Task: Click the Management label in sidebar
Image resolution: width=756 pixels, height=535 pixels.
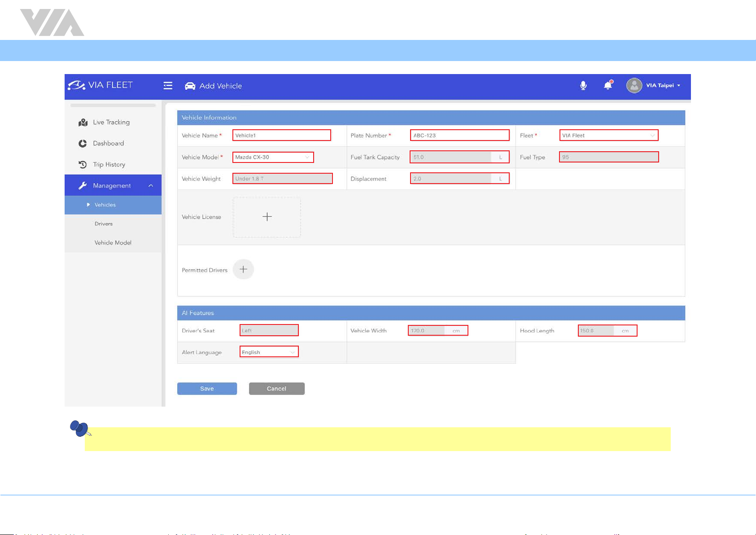Action: (112, 185)
